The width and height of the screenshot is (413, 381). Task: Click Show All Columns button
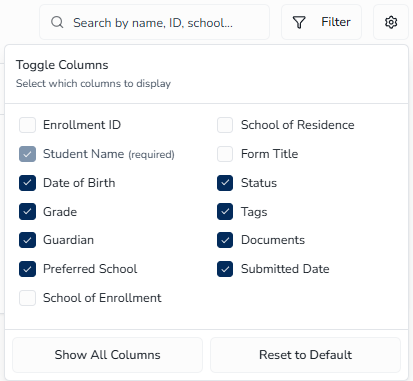107,355
